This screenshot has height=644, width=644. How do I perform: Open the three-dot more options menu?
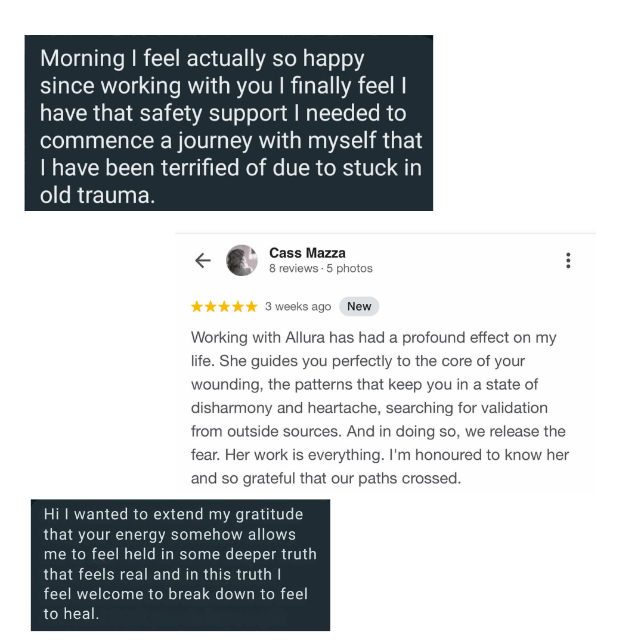(568, 261)
